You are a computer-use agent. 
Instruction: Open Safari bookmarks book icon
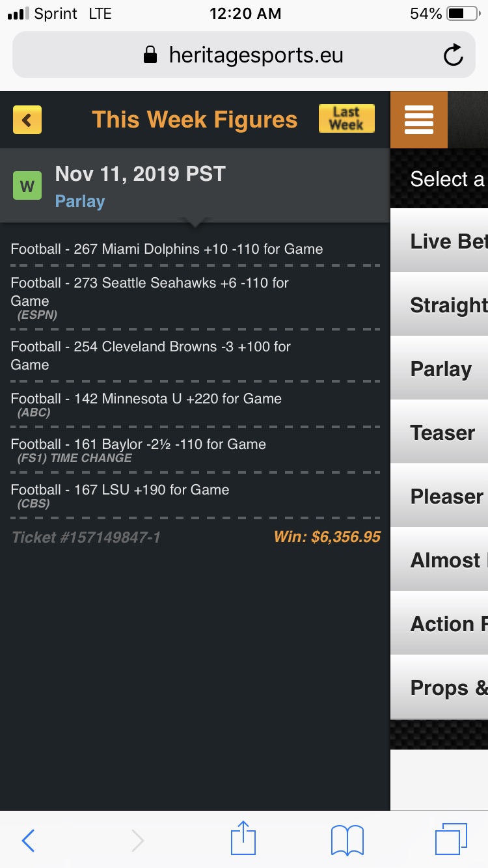347,840
